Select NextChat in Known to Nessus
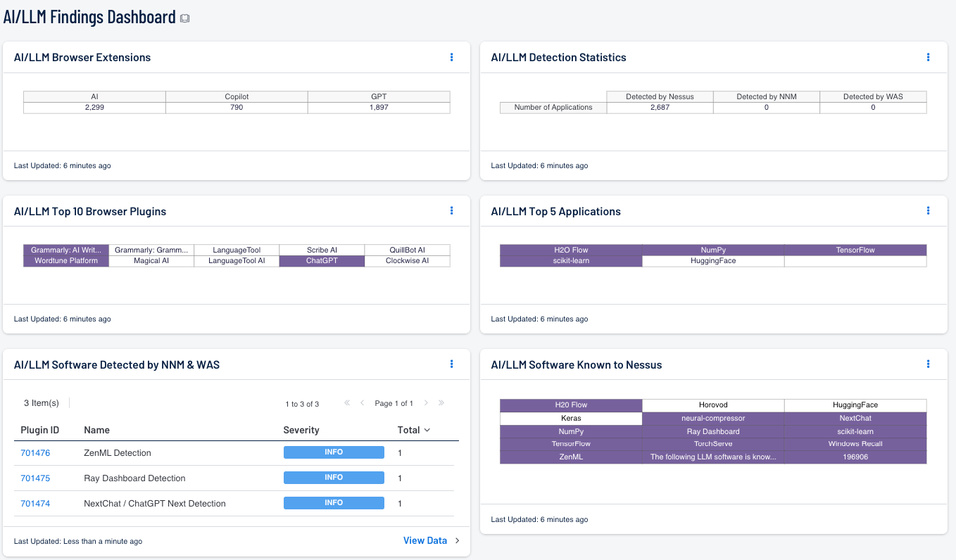Image resolution: width=956 pixels, height=560 pixels. [855, 418]
